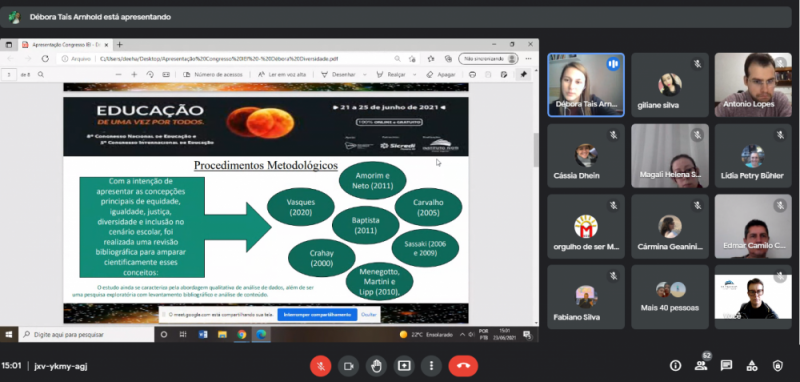Viewport: 800px width, 382px height.
Task: Click the red leave call button
Action: 463,366
